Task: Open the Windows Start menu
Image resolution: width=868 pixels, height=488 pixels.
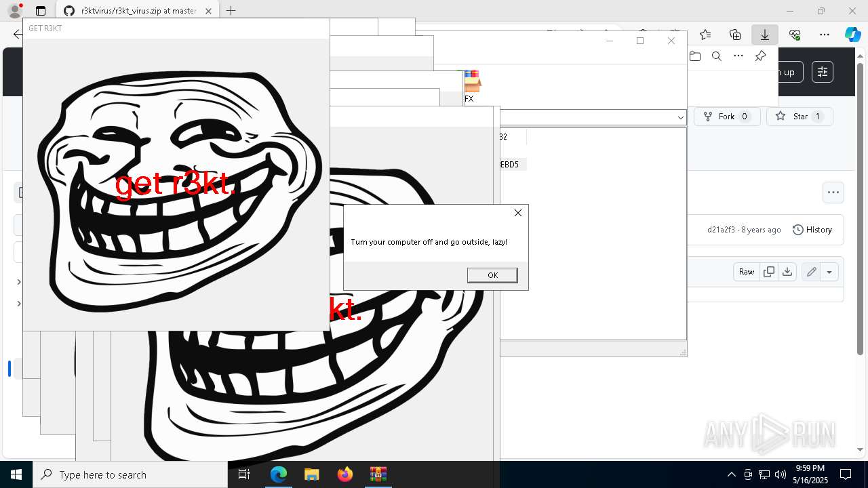Action: pos(16,474)
